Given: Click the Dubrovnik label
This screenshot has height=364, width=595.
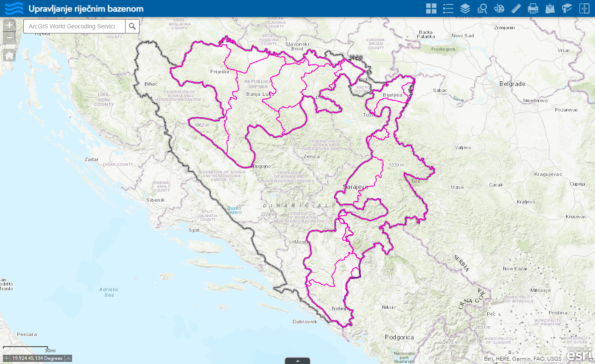Looking at the screenshot, I should click(305, 322).
